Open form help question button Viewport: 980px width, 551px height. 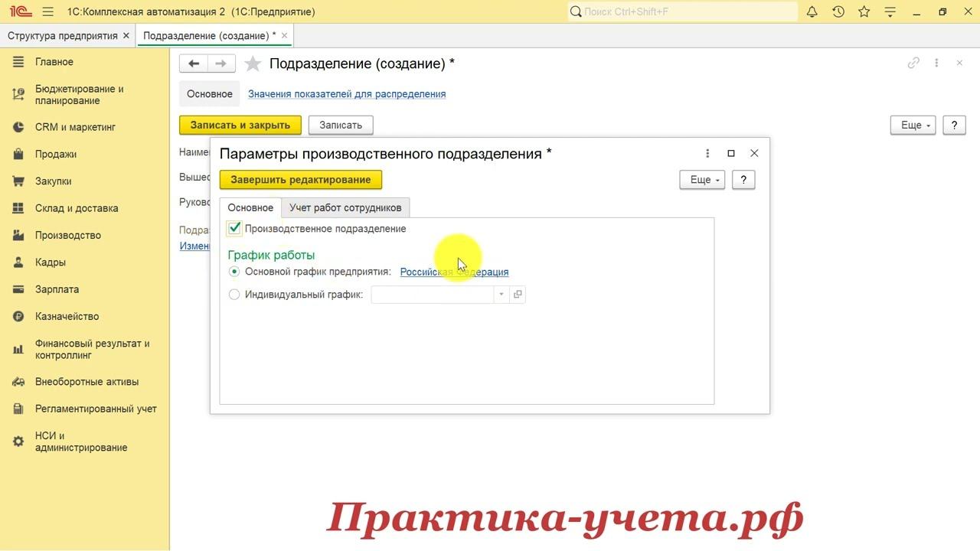954,125
